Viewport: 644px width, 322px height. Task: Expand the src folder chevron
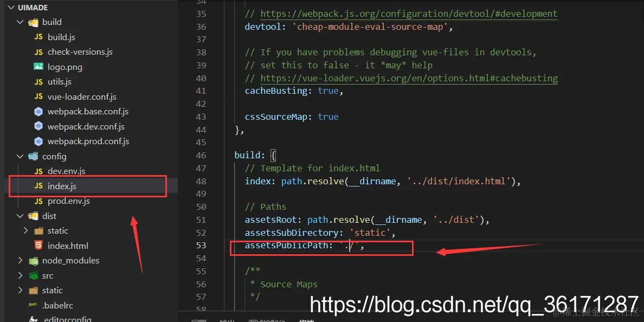[20, 275]
